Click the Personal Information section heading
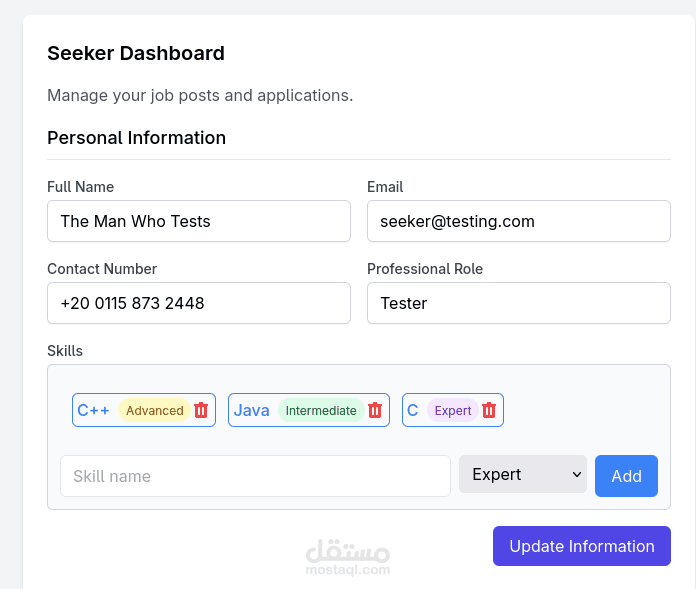Screen dimensions: 696x589 (x=136, y=137)
